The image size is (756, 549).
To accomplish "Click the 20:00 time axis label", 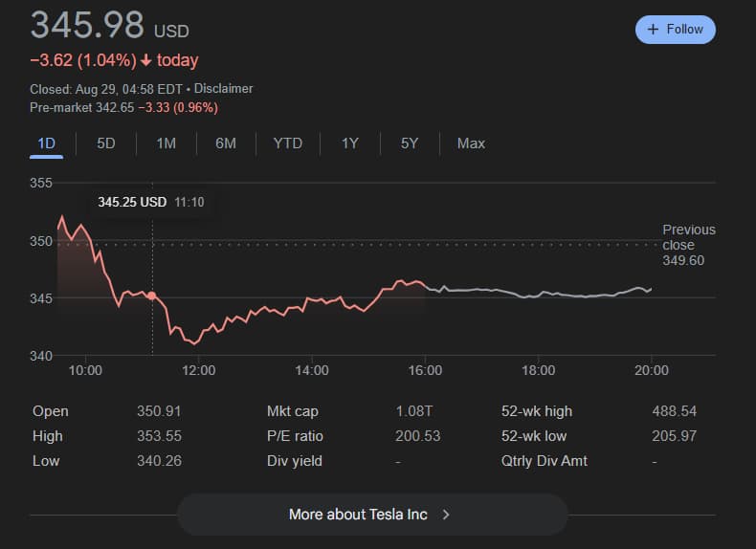I will (x=652, y=370).
